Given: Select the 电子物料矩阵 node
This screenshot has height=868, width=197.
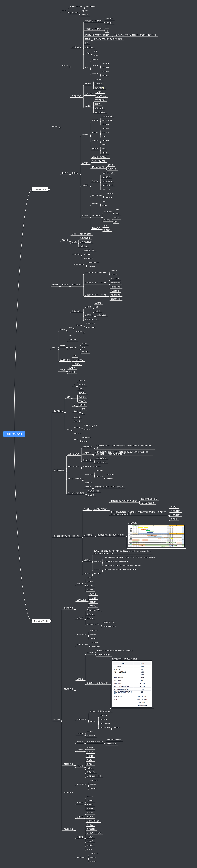Looking at the screenshot, I should pyautogui.click(x=76, y=96).
